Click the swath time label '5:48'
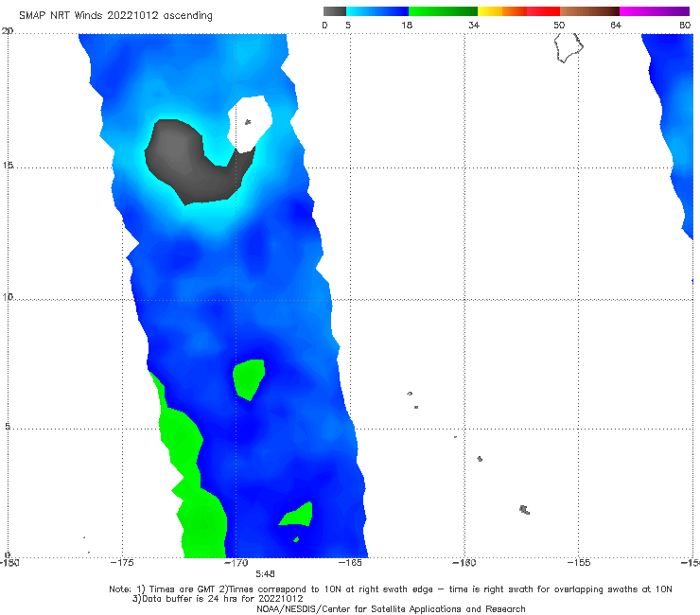700x615 pixels. click(x=265, y=574)
